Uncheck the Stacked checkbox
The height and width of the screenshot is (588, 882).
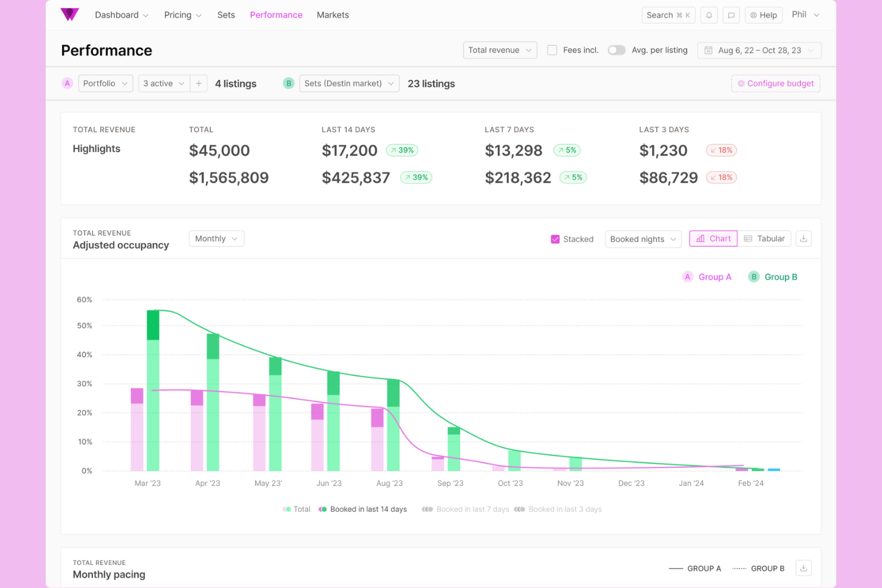coord(554,238)
